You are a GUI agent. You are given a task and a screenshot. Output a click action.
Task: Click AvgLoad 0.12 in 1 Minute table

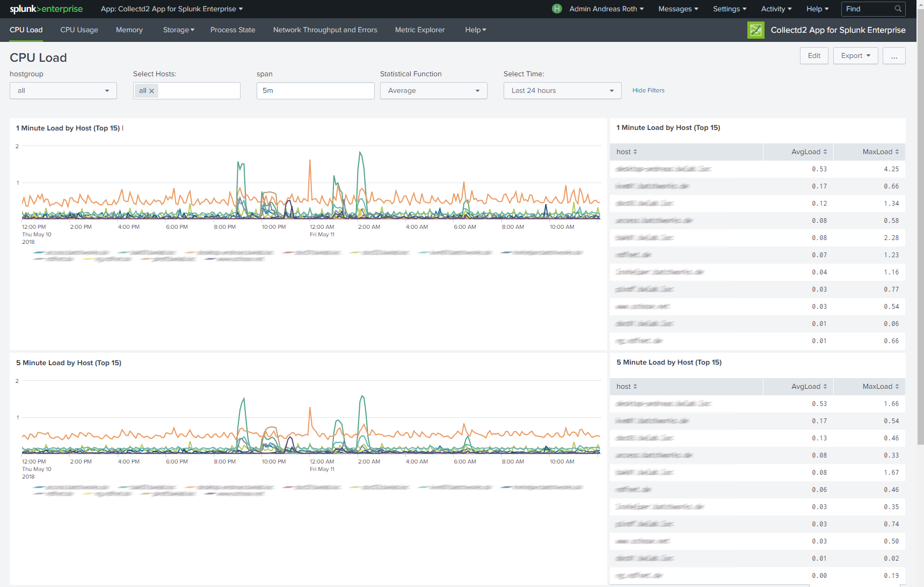pos(819,204)
